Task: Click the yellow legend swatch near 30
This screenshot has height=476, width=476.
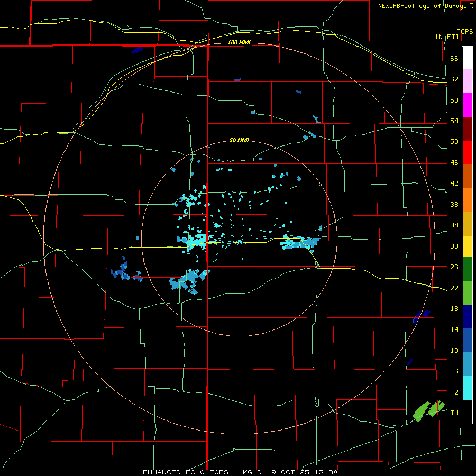Action: coord(467,246)
